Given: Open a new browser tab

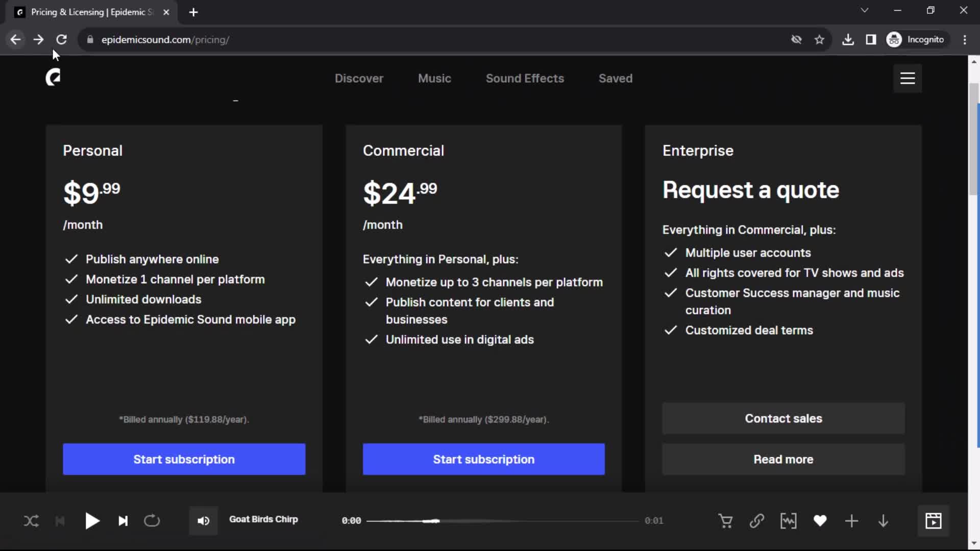Looking at the screenshot, I should tap(193, 12).
